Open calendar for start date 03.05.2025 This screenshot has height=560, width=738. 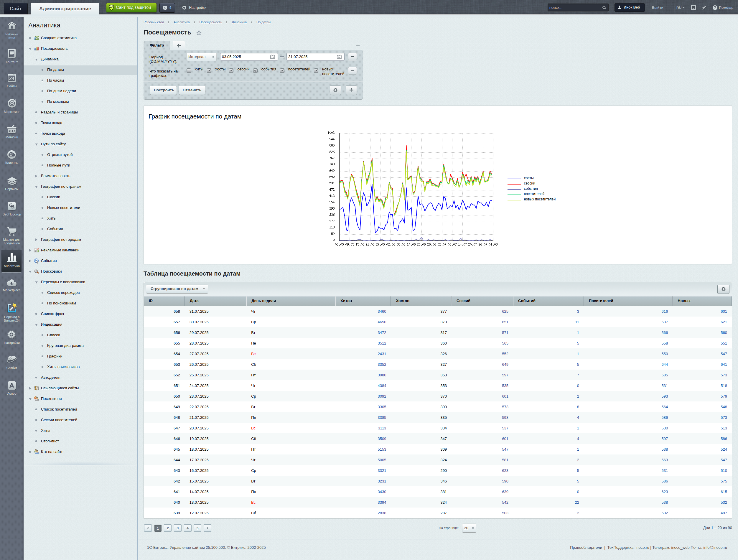(x=272, y=57)
